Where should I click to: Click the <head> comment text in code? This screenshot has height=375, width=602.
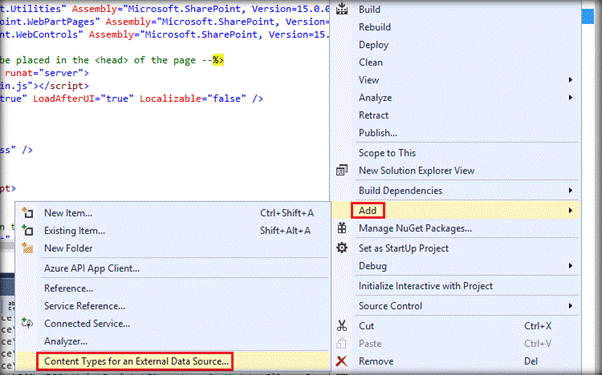click(x=111, y=60)
